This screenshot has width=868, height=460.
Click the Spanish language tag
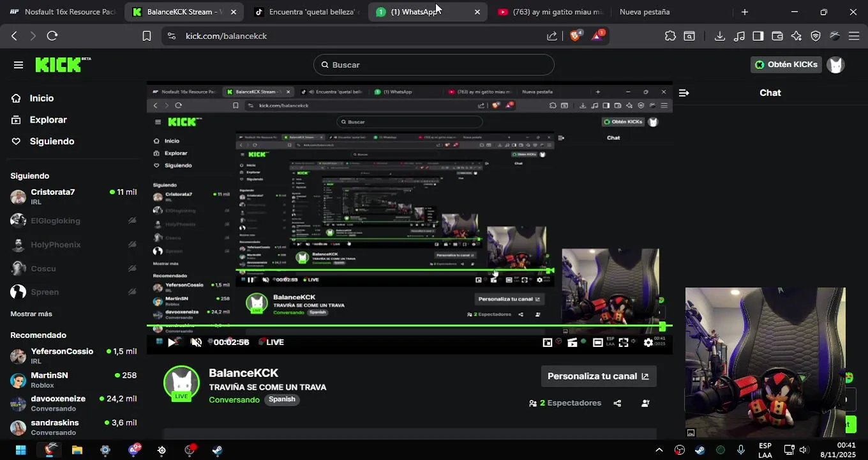[x=282, y=399]
